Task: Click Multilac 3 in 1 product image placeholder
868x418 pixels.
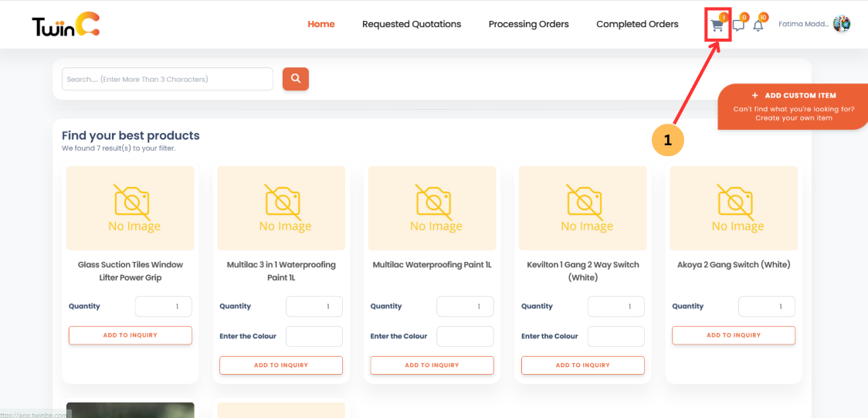Action: pyautogui.click(x=281, y=208)
